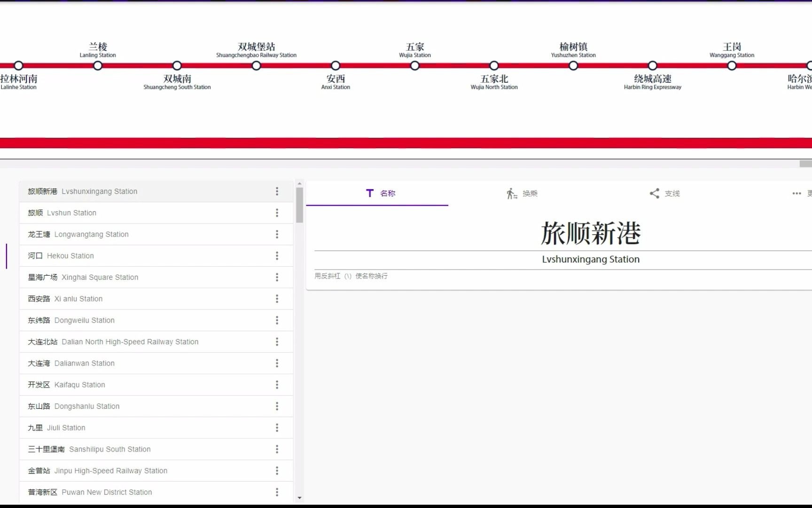Click the 王岗 Wanggang Station marker
812x508 pixels.
tap(732, 65)
